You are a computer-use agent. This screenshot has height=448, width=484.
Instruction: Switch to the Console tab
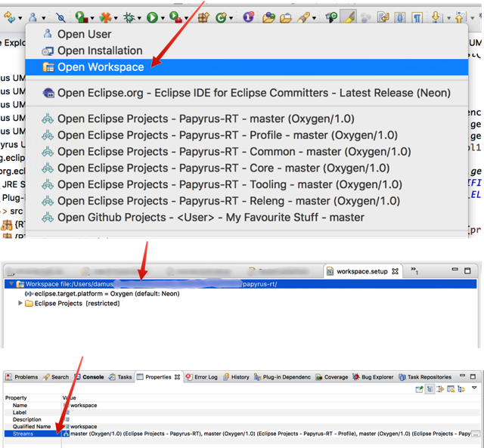(x=89, y=377)
